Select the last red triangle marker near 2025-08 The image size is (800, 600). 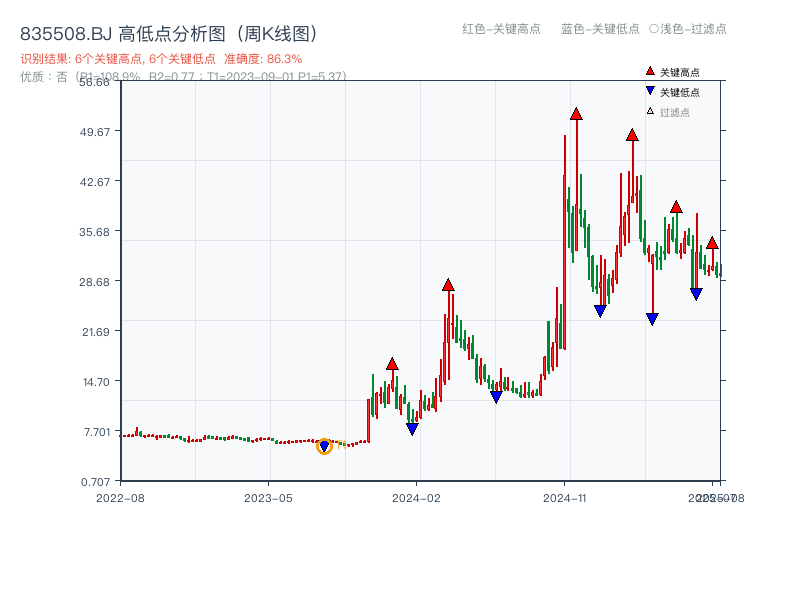point(713,241)
